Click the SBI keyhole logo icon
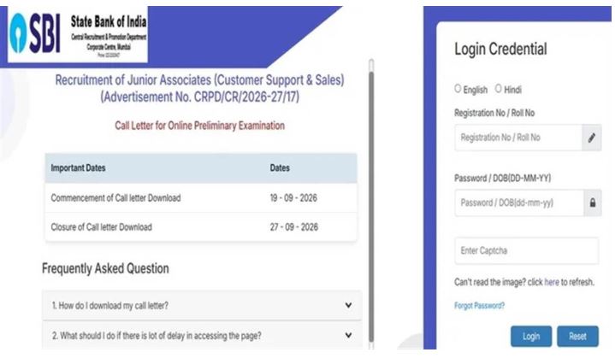Viewport: 615px width, 364px height. tap(18, 33)
